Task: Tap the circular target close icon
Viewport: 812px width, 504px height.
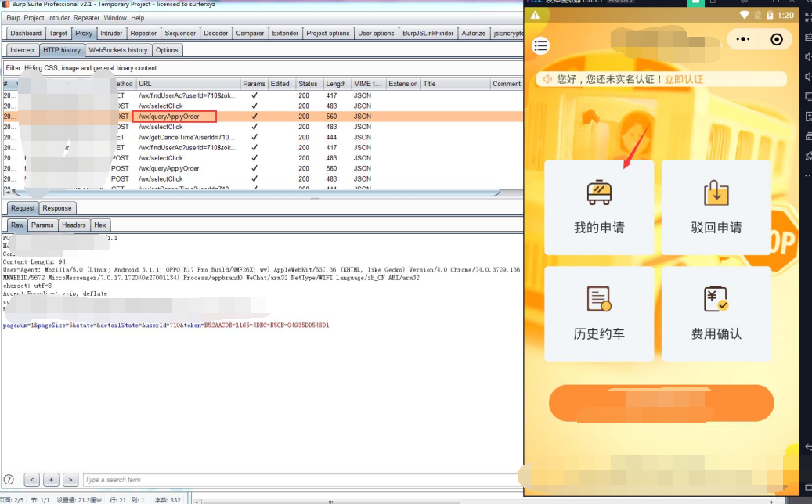Action: [x=777, y=39]
